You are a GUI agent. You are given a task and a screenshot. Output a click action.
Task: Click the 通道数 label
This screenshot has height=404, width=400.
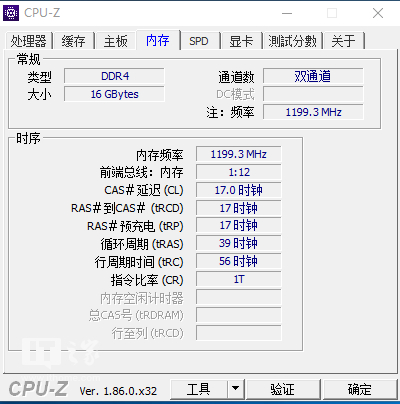pos(236,77)
